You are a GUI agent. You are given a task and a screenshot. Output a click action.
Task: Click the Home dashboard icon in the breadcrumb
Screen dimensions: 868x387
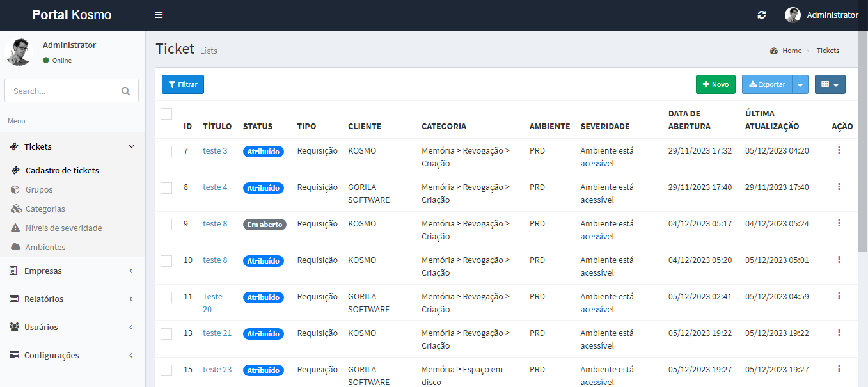[x=774, y=51]
